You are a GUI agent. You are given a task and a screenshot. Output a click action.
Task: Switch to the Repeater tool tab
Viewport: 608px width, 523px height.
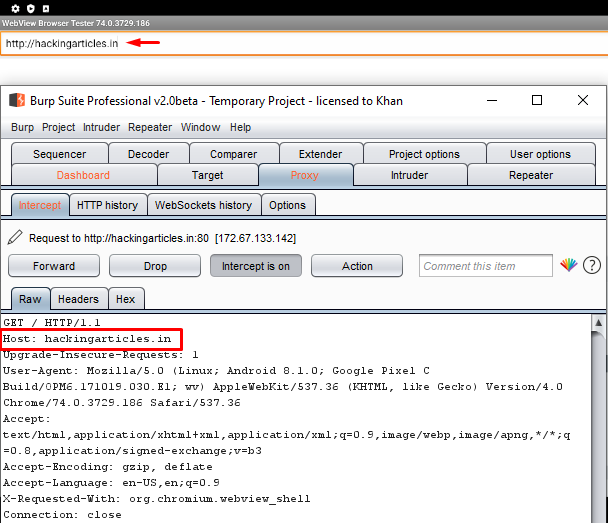coord(531,175)
